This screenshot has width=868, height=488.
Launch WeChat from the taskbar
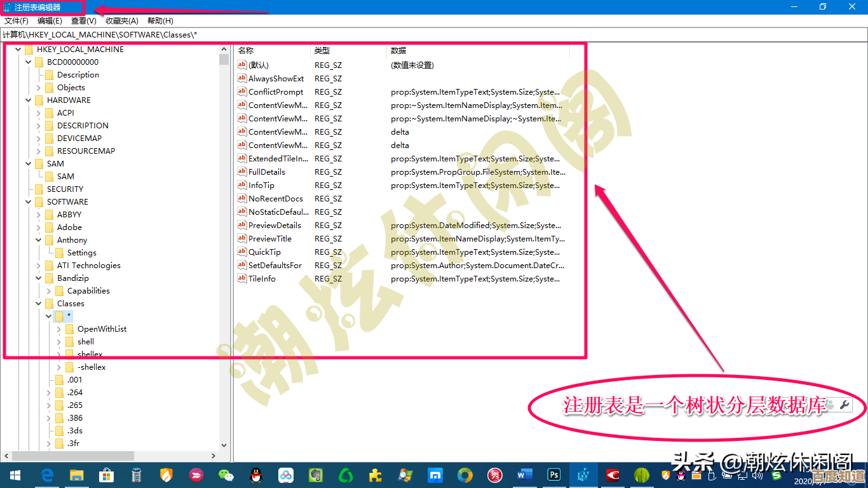click(227, 475)
